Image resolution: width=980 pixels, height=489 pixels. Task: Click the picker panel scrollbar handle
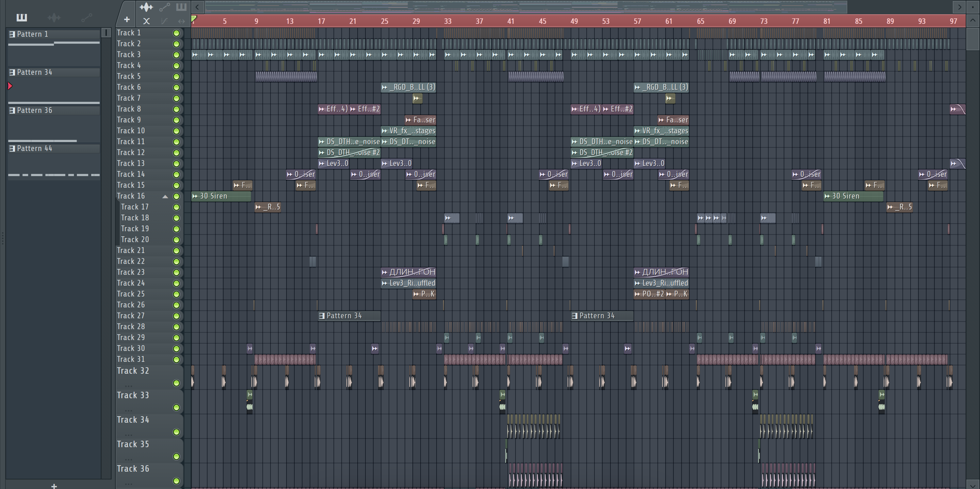pyautogui.click(x=106, y=32)
